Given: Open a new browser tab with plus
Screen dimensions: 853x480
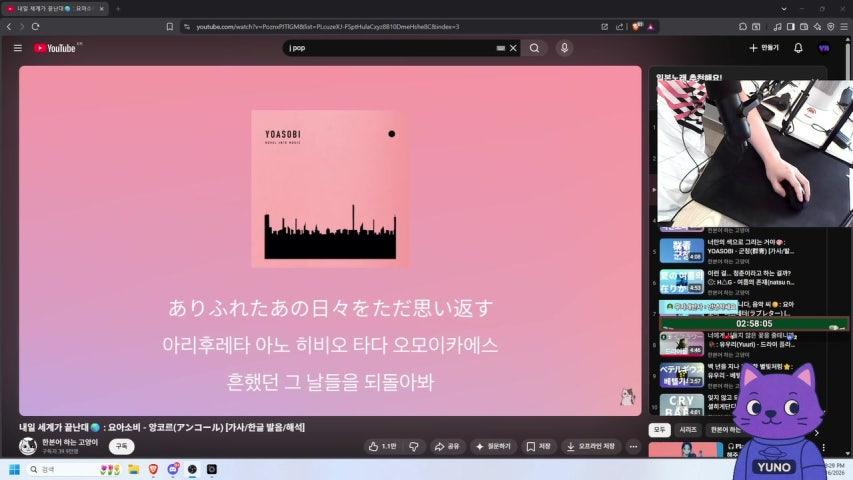Looking at the screenshot, I should (x=118, y=9).
